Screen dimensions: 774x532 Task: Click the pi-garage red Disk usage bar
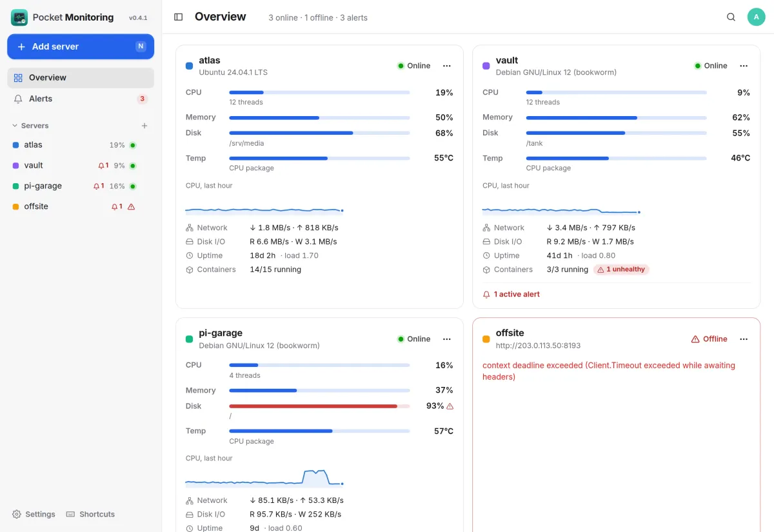point(319,406)
